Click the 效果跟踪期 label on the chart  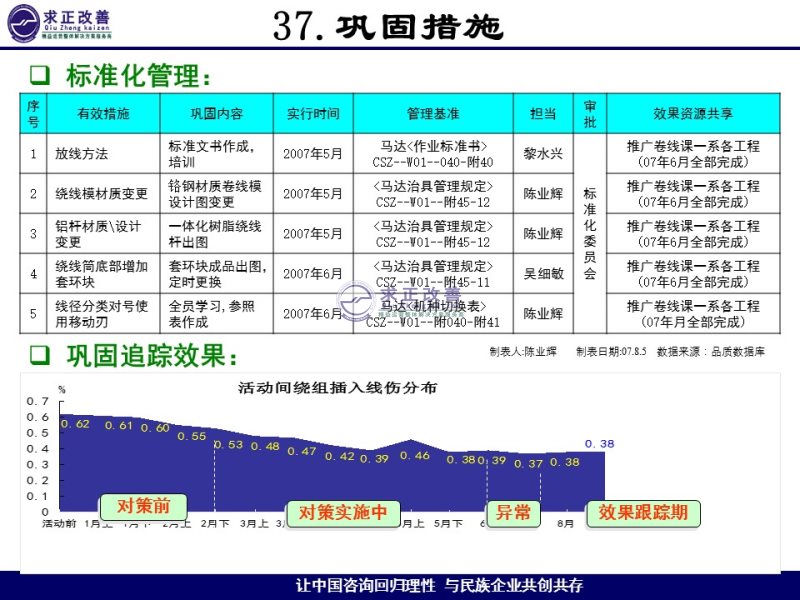643,513
